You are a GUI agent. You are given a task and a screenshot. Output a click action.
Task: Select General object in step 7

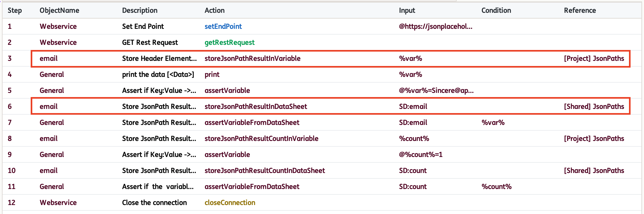point(52,122)
